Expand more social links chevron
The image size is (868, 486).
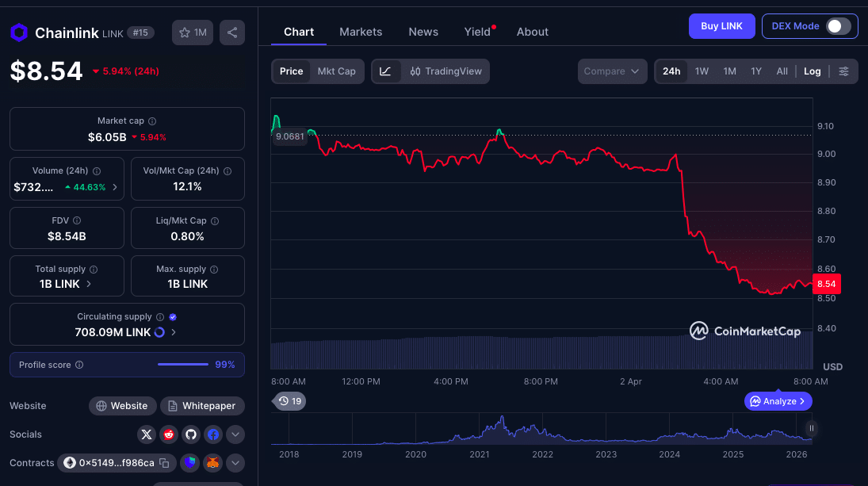point(235,434)
